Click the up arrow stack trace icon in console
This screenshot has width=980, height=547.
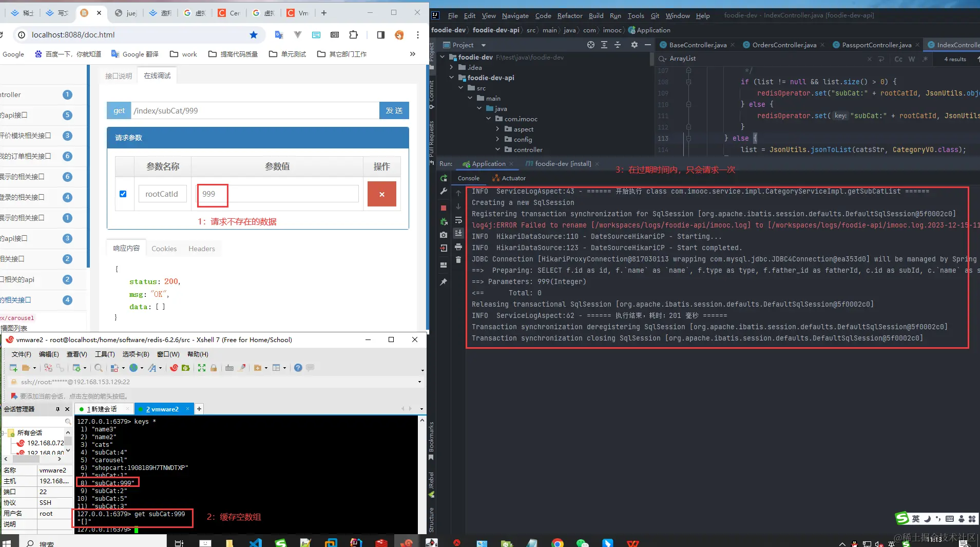pos(458,193)
